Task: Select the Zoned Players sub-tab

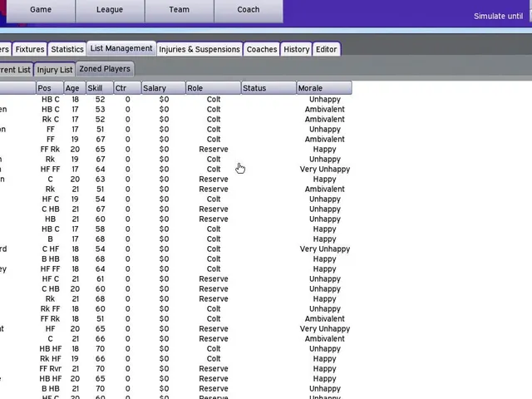Action: [x=105, y=69]
